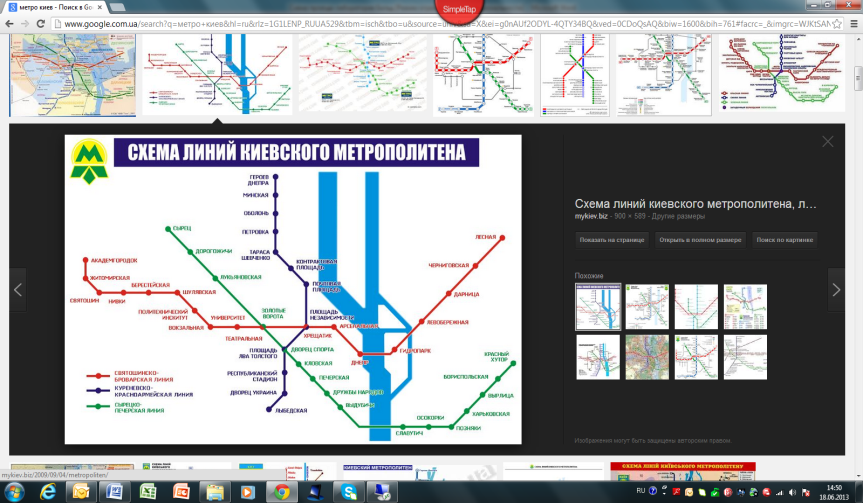
Task: Open Microsoft Word from the taskbar
Action: 114,491
